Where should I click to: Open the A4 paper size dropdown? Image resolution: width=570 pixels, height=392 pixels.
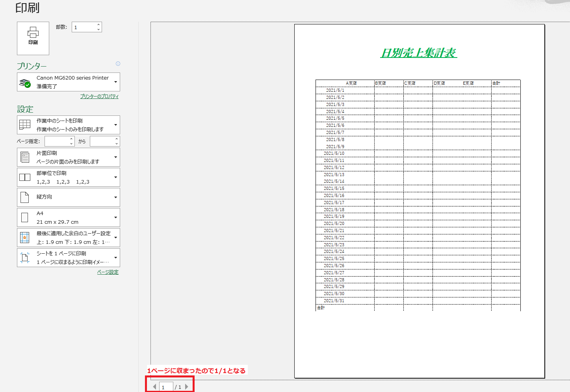click(x=115, y=217)
